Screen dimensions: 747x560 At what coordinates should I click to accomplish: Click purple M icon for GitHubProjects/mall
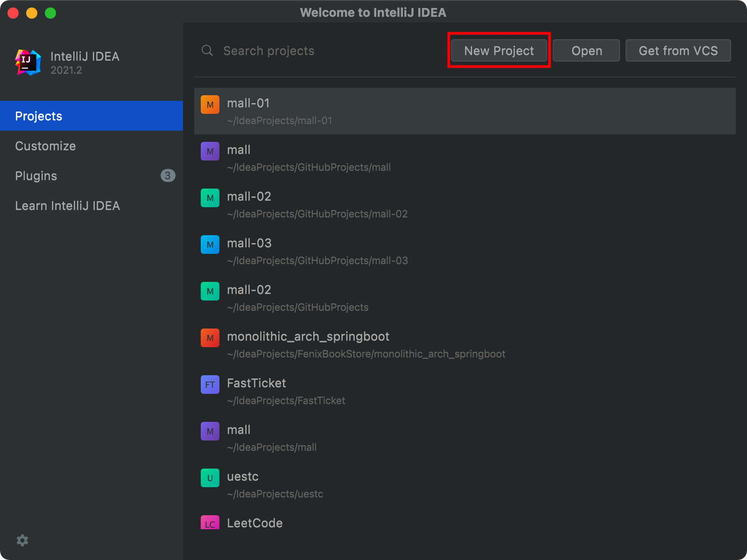(210, 151)
